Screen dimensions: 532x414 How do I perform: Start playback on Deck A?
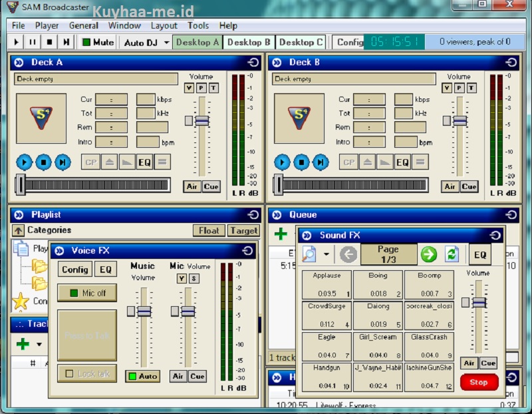24,162
